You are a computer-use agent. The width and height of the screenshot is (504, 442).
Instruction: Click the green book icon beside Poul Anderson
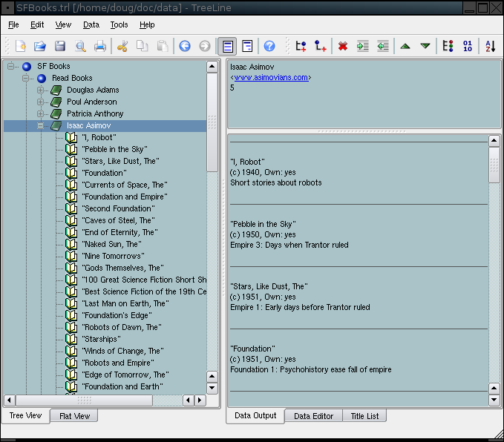coord(56,102)
